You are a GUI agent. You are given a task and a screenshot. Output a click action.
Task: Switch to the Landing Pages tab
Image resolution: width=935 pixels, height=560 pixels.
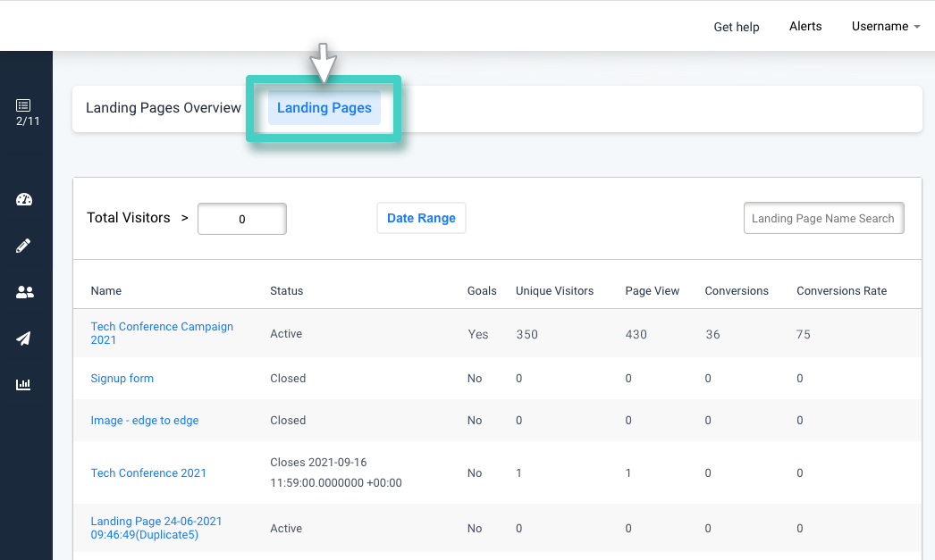point(324,108)
